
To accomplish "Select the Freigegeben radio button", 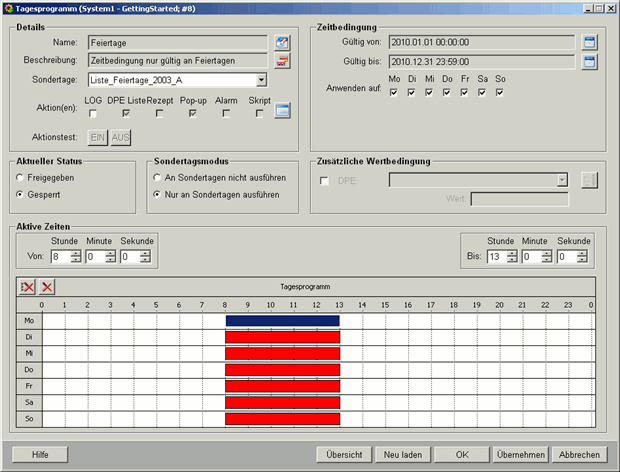I will tap(22, 177).
